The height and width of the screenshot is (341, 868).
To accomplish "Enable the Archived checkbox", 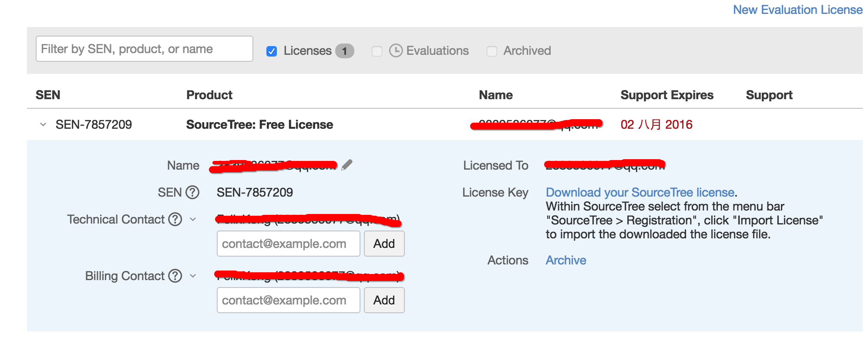I will pyautogui.click(x=492, y=51).
